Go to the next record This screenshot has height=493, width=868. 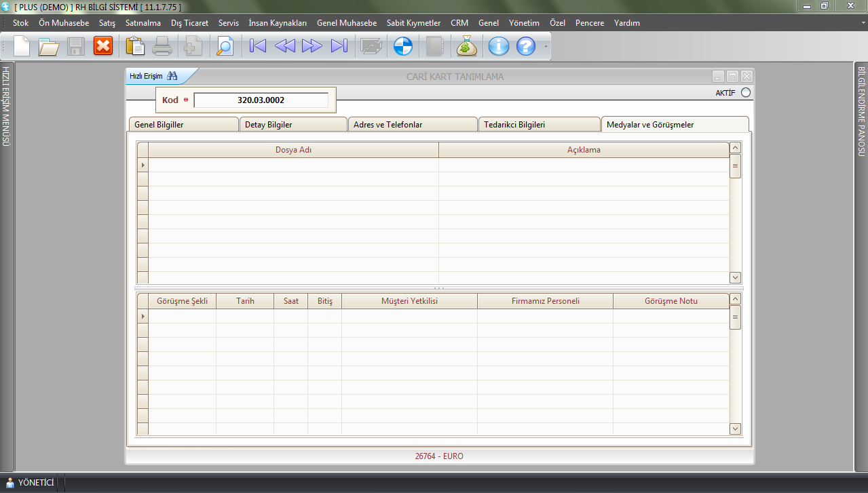point(312,46)
